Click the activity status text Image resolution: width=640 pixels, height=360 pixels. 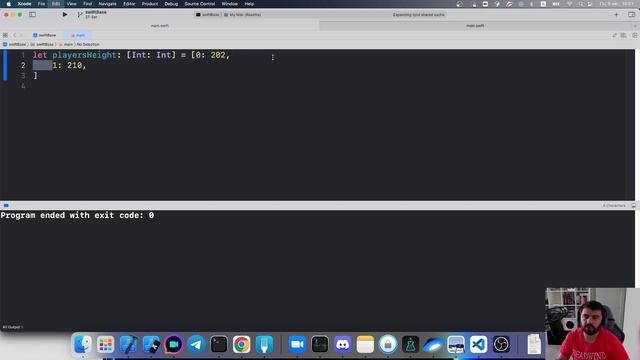(419, 15)
